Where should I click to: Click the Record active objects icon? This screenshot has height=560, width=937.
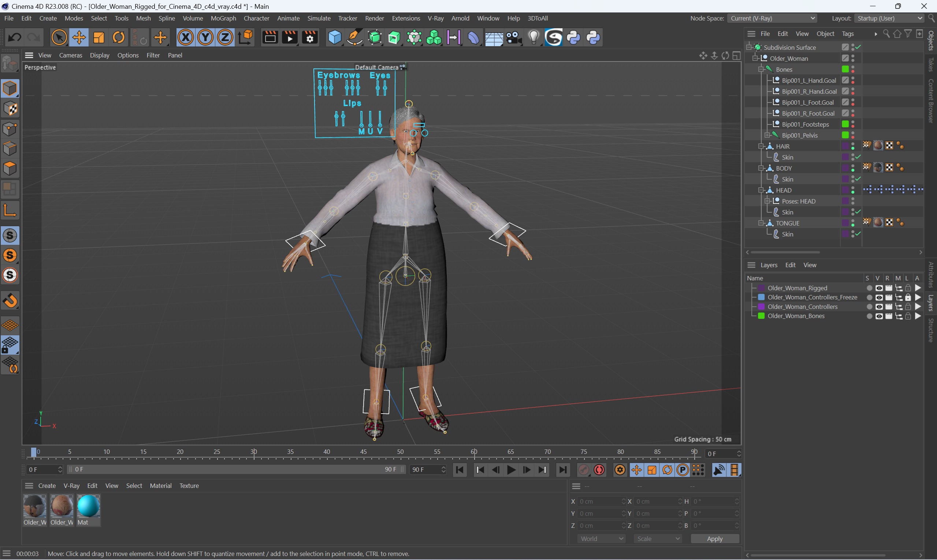(599, 470)
